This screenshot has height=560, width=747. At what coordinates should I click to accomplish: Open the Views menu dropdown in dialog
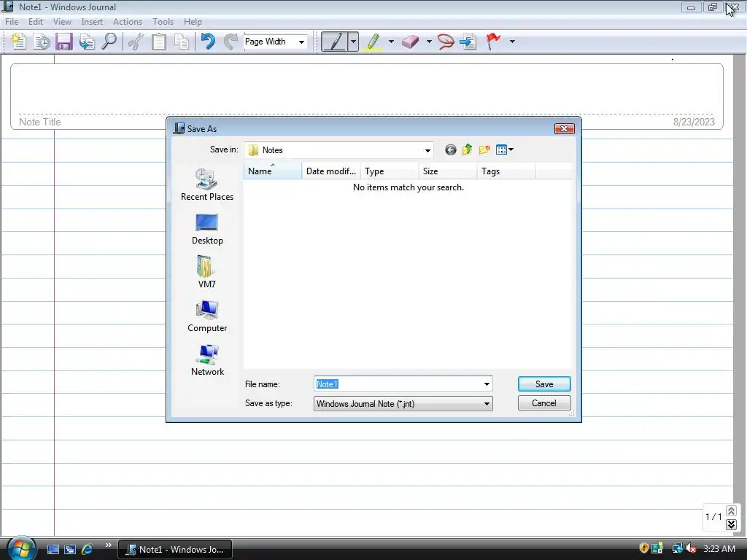point(504,150)
